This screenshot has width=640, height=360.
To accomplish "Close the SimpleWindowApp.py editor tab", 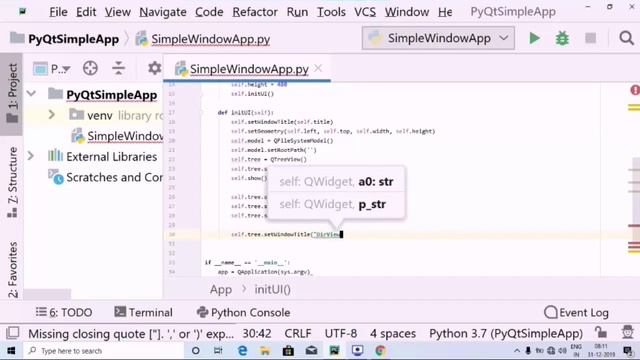I will pyautogui.click(x=318, y=68).
